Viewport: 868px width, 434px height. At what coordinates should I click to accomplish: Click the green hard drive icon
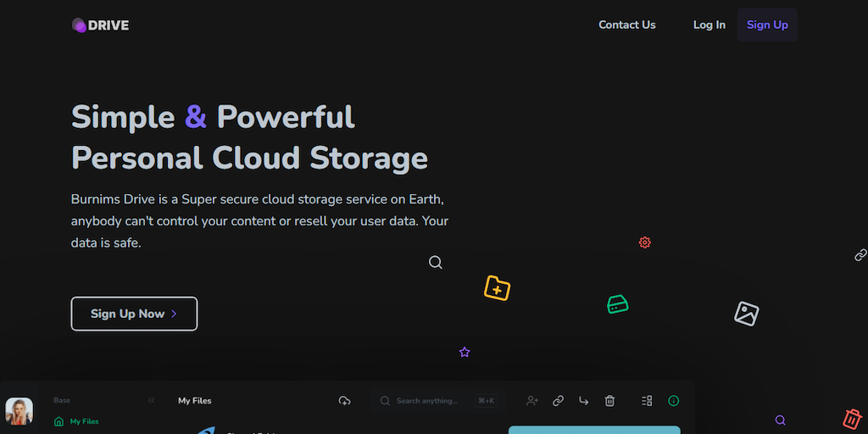click(x=618, y=304)
